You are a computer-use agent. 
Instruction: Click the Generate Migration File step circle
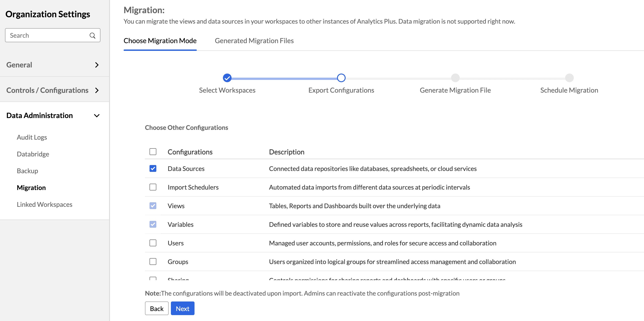[x=455, y=78]
